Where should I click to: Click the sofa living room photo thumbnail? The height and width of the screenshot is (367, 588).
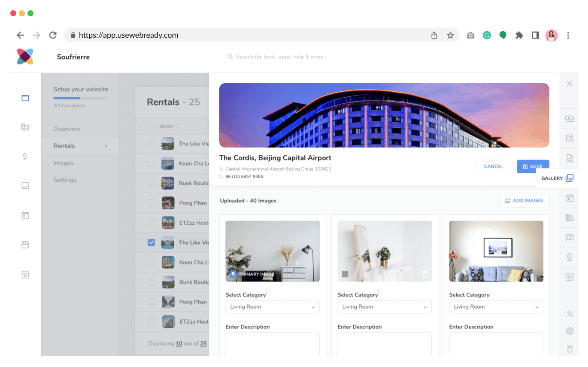[496, 251]
